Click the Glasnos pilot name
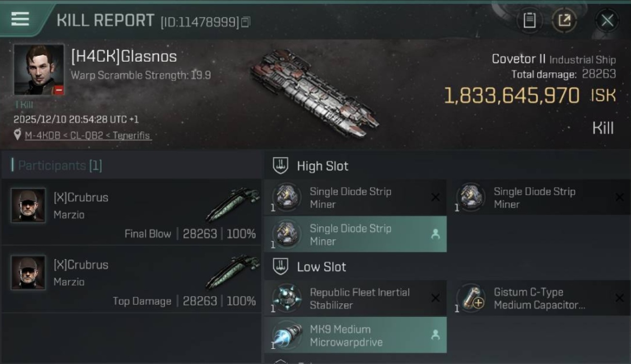 click(x=124, y=57)
